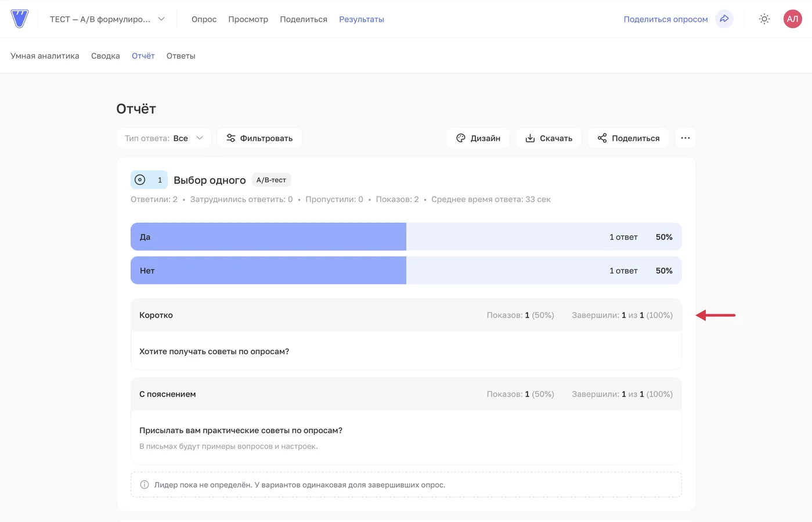Image resolution: width=812 pixels, height=522 pixels.
Task: Open the Ответы sub-tab
Action: click(x=181, y=56)
